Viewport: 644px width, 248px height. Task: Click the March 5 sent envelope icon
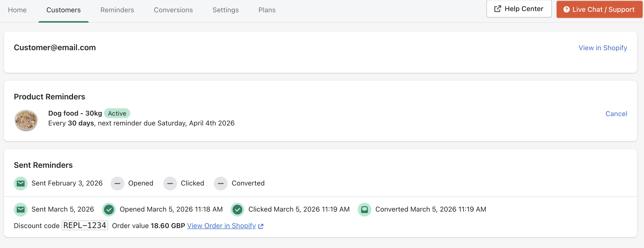click(20, 209)
